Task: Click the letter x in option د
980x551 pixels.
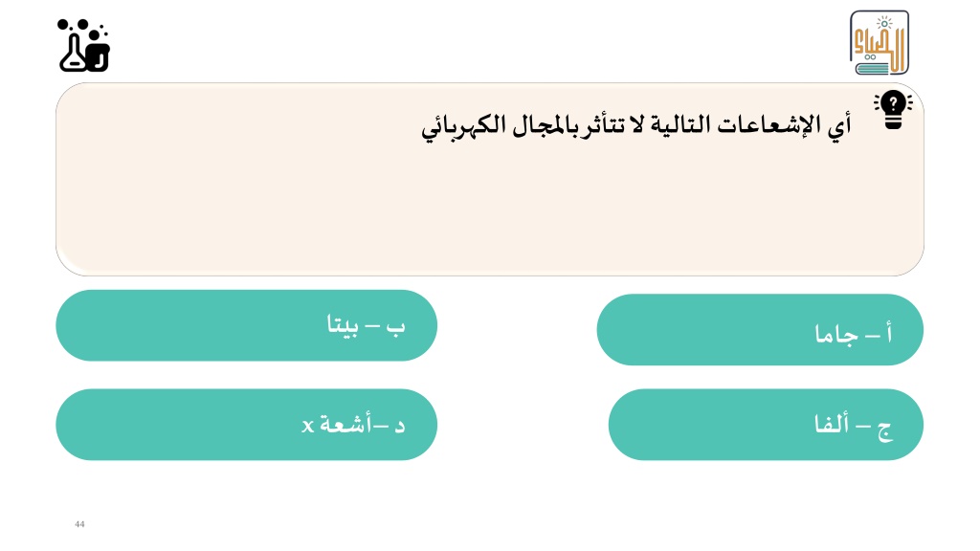Action: (307, 426)
